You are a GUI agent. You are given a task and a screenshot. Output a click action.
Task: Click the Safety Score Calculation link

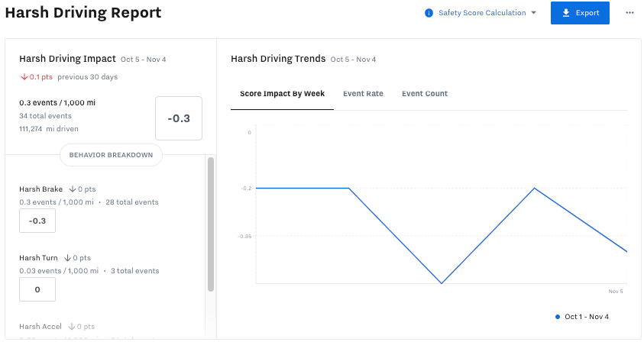[482, 13]
